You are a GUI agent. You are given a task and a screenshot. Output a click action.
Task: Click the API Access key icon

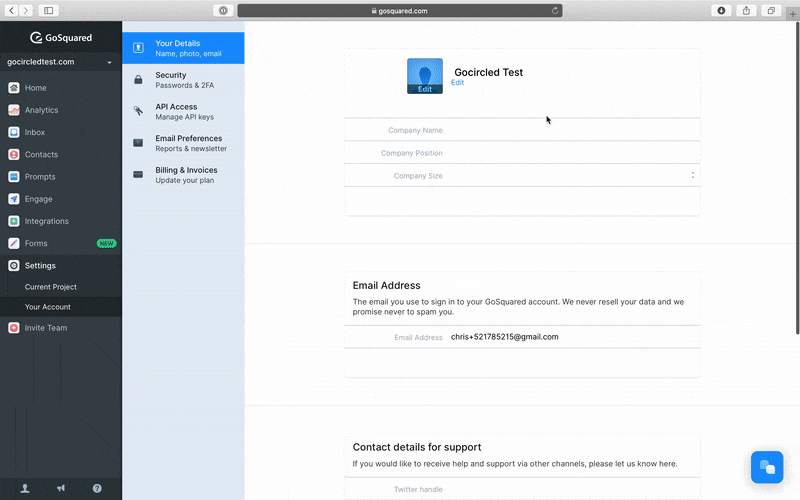pyautogui.click(x=138, y=111)
